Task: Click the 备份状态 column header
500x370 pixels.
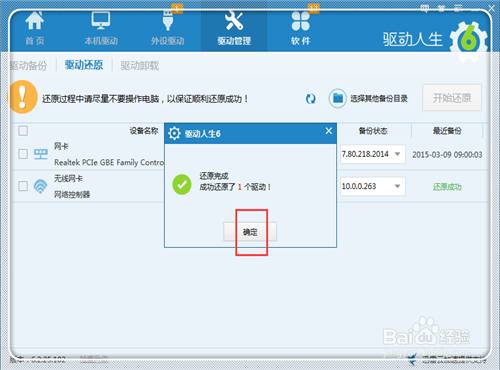Action: [x=373, y=131]
